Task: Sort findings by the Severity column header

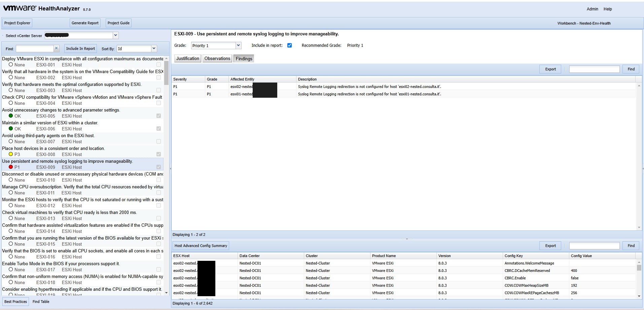Action: click(188, 79)
